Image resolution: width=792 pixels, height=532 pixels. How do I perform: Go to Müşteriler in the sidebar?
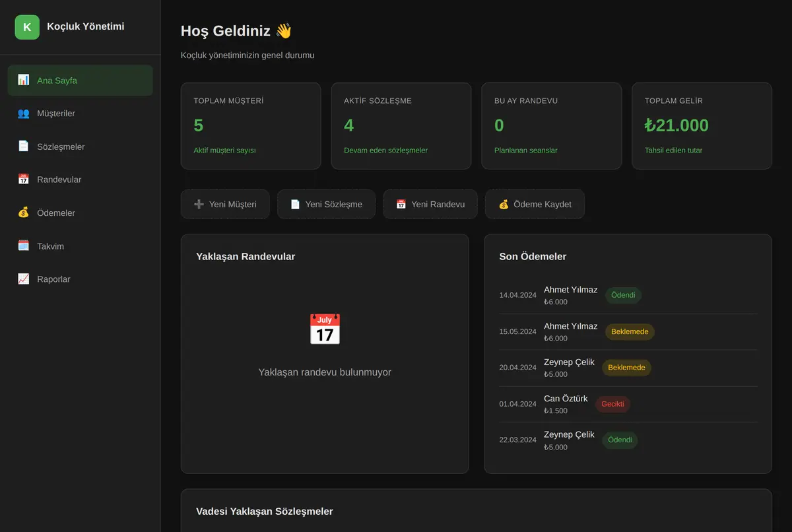[x=81, y=114]
